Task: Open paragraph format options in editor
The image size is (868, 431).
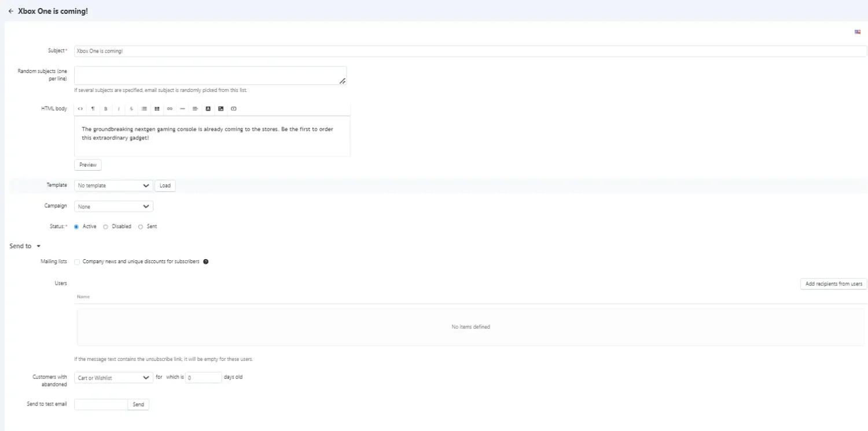Action: [x=93, y=109]
